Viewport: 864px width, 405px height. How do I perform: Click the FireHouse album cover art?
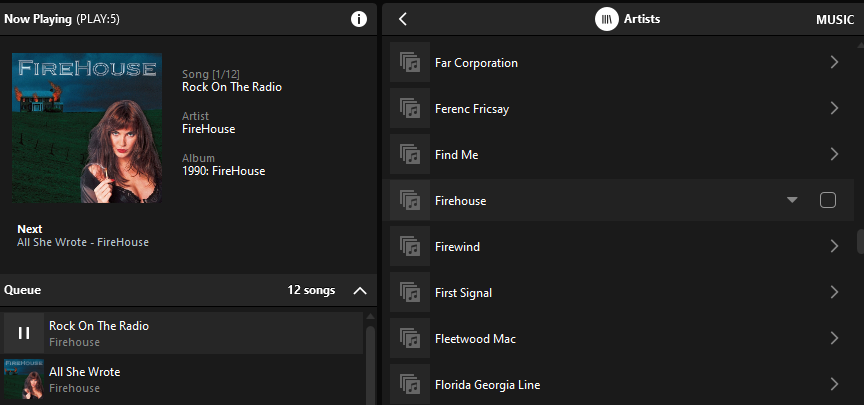pos(87,128)
